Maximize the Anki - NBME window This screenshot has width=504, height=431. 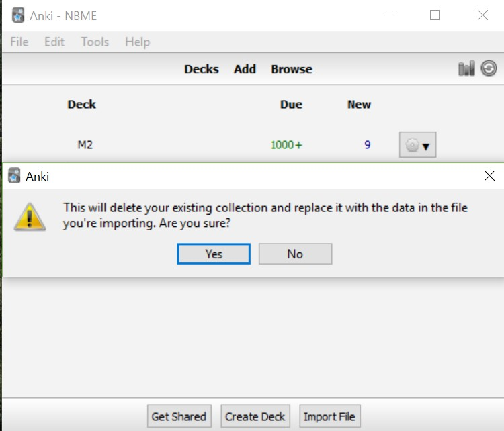point(435,15)
